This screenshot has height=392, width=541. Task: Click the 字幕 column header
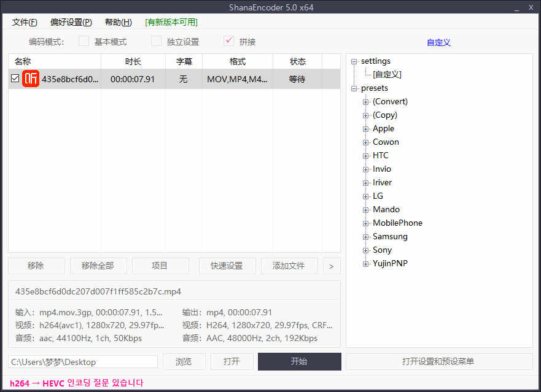184,61
